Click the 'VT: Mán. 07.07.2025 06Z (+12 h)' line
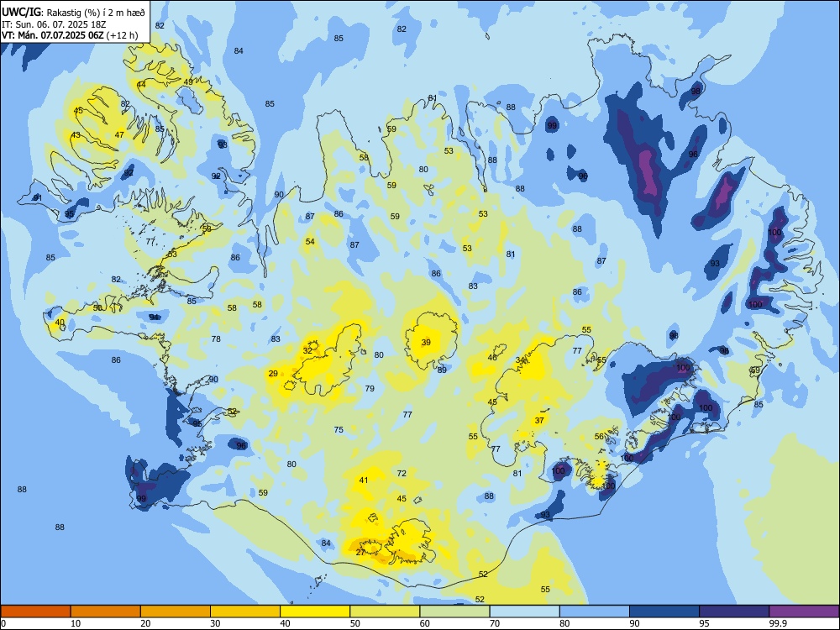The height and width of the screenshot is (630, 840). tap(70, 35)
